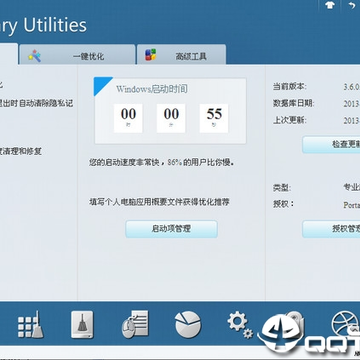Image resolution: width=360 pixels, height=360 pixels.
Task: Click the 授权 label
Action: tap(284, 204)
